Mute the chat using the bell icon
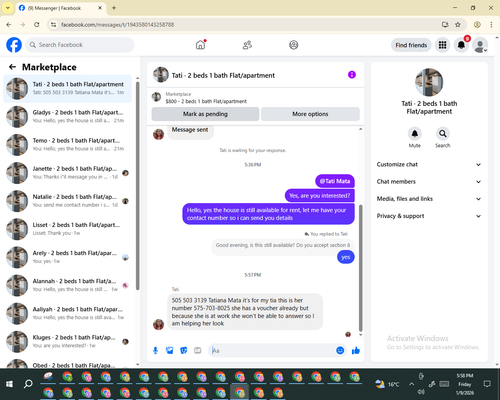500x400 pixels. (x=415, y=134)
